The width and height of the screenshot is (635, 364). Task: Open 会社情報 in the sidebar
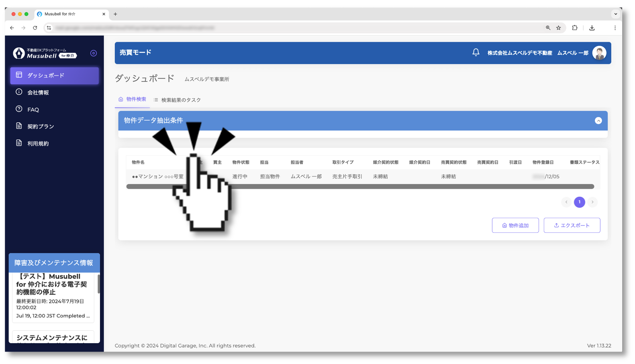(38, 92)
